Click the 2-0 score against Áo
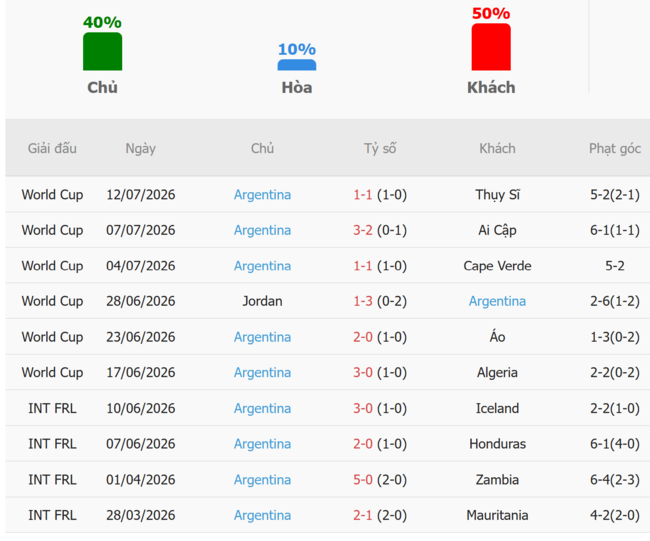The width and height of the screenshot is (650, 541). tap(363, 337)
